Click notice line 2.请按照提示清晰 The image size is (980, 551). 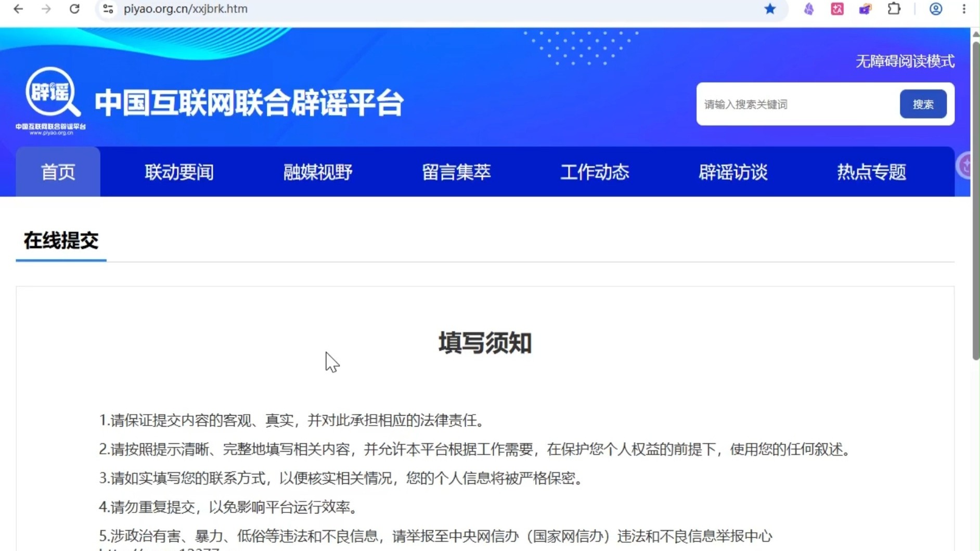coord(476,449)
